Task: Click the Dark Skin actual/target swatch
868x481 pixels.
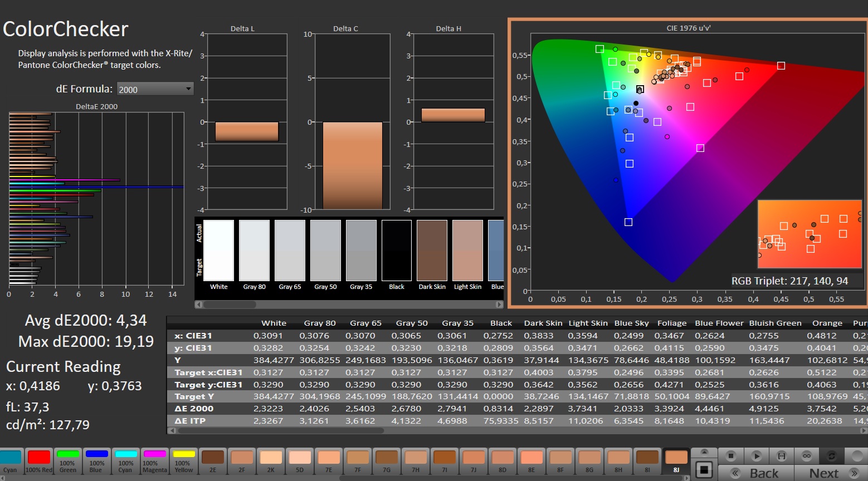Action: pos(432,251)
